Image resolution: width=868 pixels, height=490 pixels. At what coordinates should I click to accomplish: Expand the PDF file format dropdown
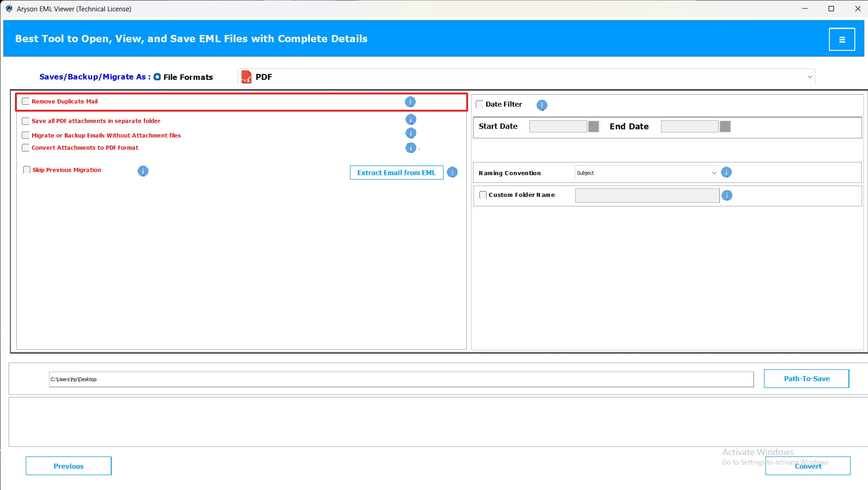click(809, 77)
